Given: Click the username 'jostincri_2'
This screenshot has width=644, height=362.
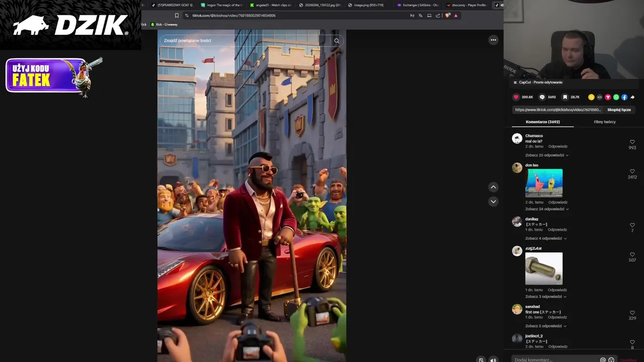Looking at the screenshot, I should click(534, 336).
